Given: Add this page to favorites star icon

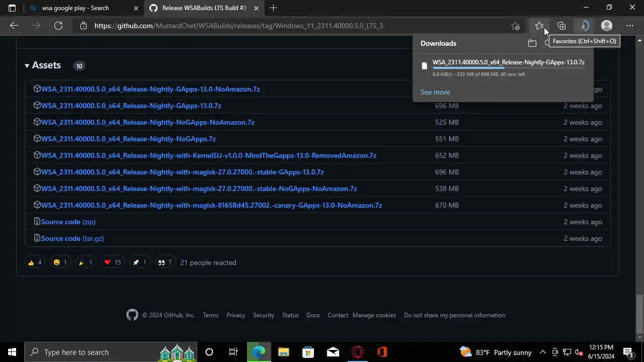Looking at the screenshot, I should coord(515,26).
